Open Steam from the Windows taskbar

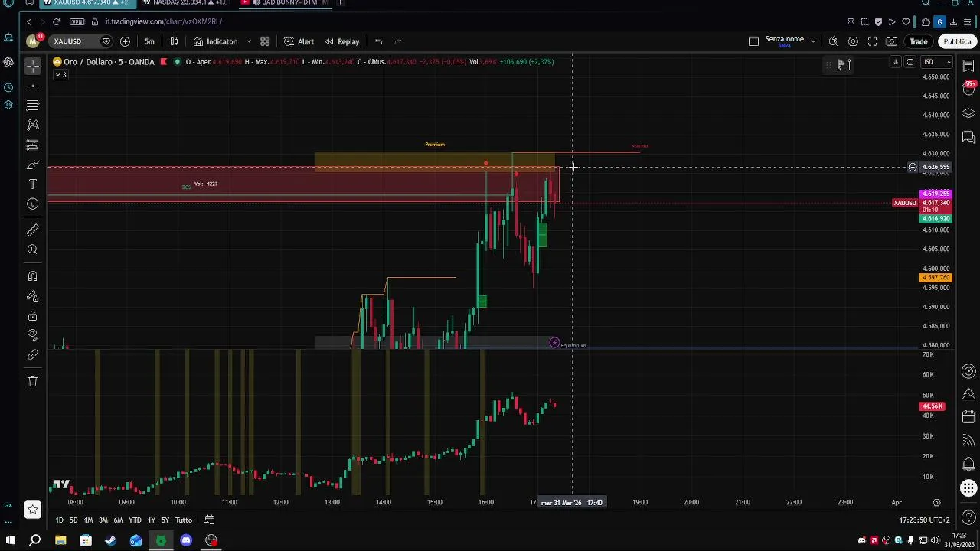click(110, 540)
